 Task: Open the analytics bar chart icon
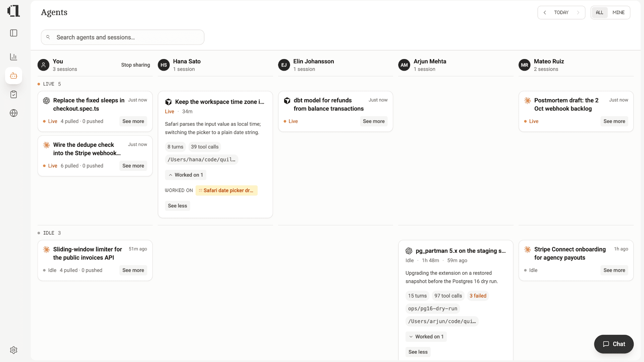(13, 57)
